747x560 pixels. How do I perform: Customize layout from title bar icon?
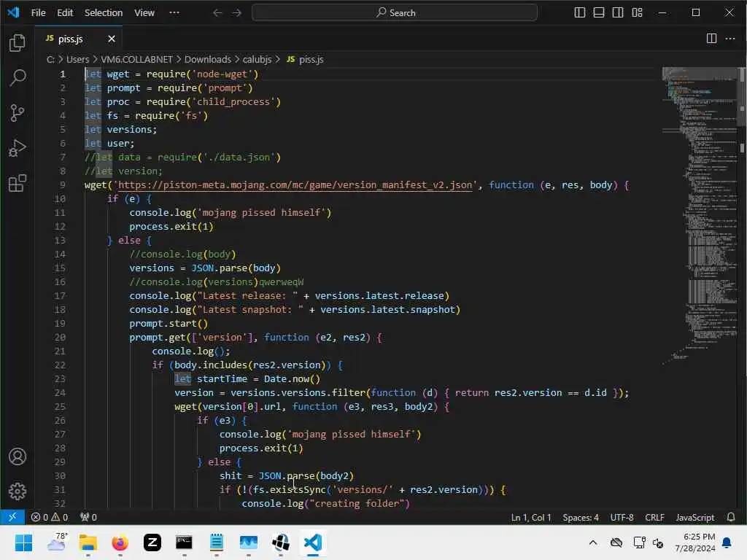637,12
